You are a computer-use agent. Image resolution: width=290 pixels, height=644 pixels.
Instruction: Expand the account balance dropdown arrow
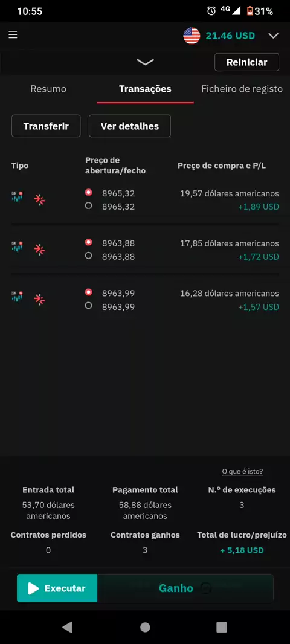[274, 36]
